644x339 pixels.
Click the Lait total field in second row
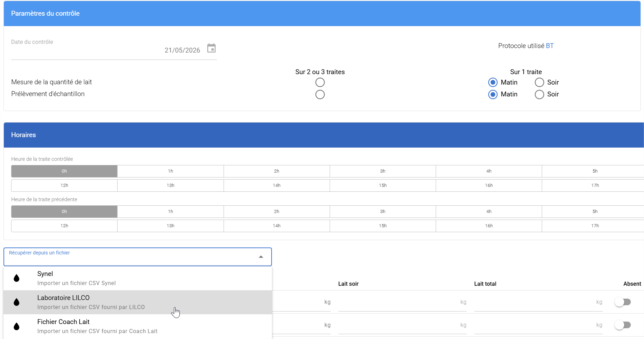(538, 325)
